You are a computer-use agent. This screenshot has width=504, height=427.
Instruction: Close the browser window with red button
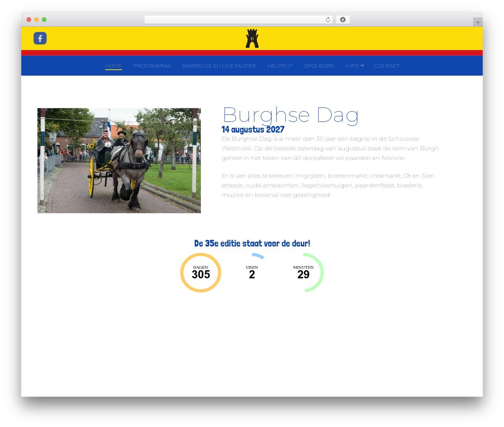pos(29,20)
